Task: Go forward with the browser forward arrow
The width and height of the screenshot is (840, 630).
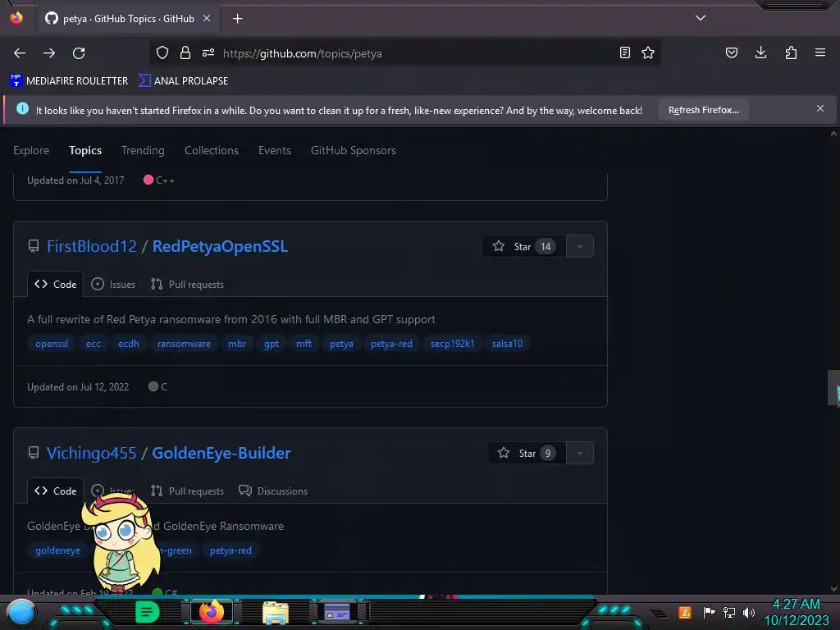Action: pyautogui.click(x=49, y=53)
